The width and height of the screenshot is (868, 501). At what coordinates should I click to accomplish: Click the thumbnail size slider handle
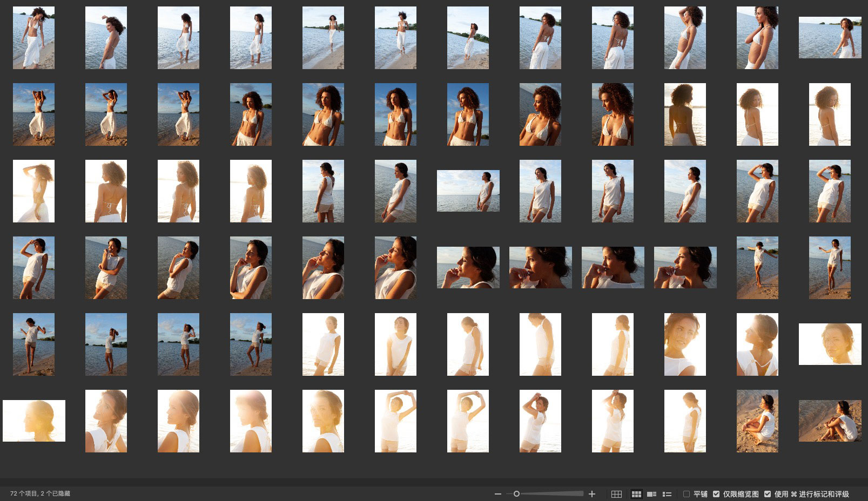(516, 494)
